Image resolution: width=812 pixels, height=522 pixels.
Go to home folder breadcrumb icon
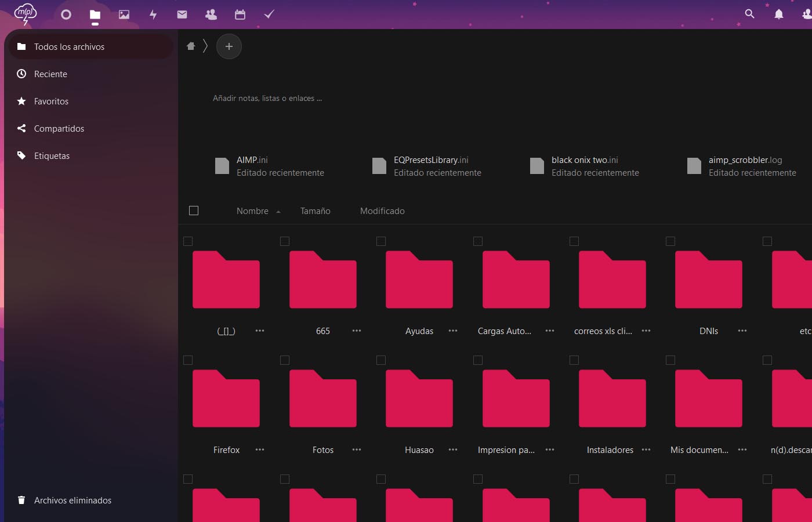[x=191, y=46]
